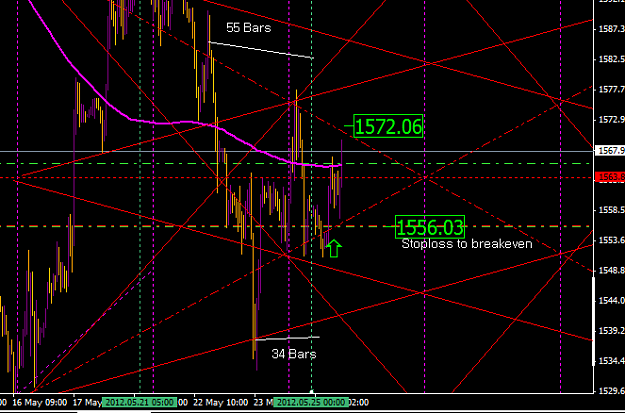Click the 1572.06 green price label
The image size is (625, 413).
pos(388,126)
